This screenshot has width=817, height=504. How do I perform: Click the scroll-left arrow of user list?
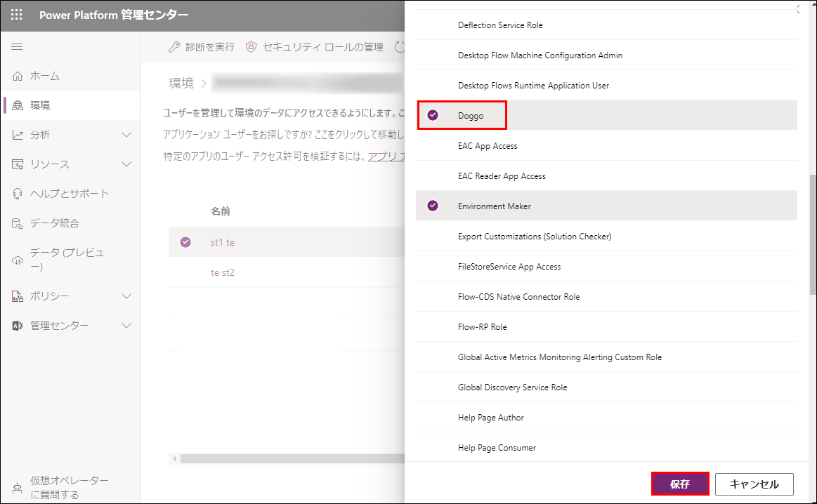tap(174, 458)
